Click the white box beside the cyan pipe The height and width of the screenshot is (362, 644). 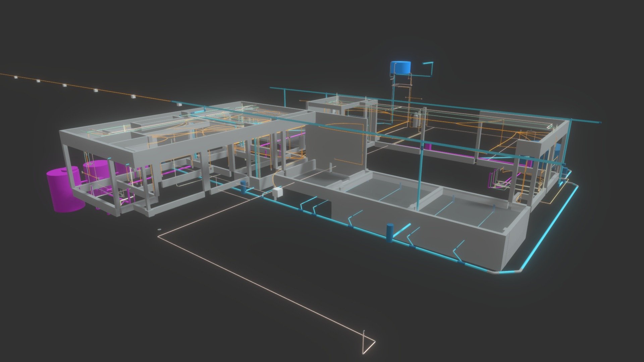(278, 193)
